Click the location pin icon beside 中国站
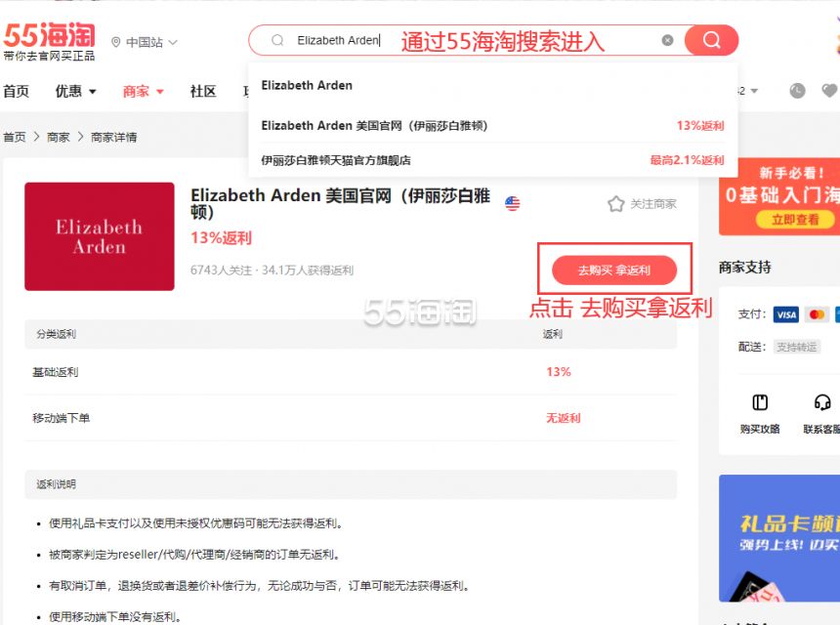 click(115, 42)
